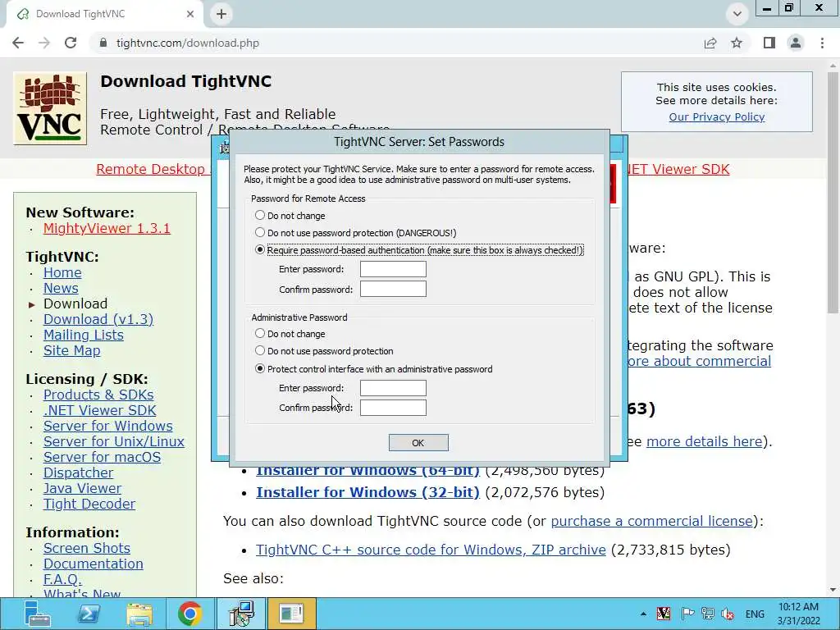
Task: Go back using the browser back arrow
Action: click(x=18, y=43)
